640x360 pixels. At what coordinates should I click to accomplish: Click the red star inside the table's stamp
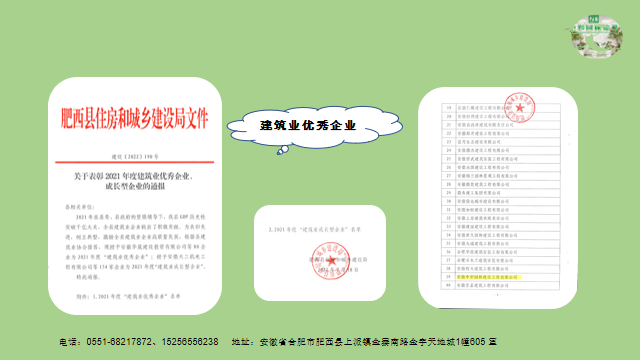point(520,108)
